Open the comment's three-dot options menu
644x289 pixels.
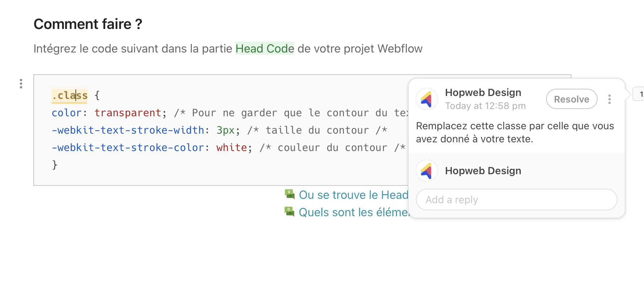(x=610, y=99)
